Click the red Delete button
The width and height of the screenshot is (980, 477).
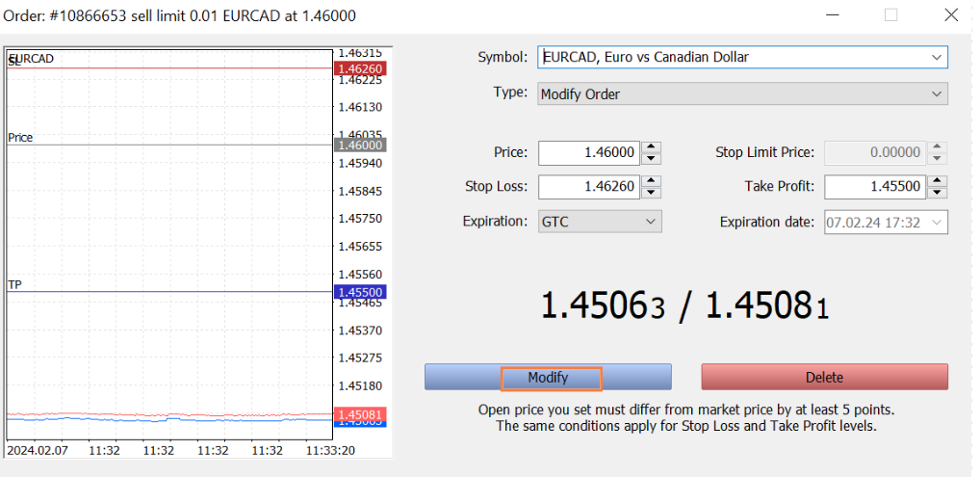pos(823,378)
